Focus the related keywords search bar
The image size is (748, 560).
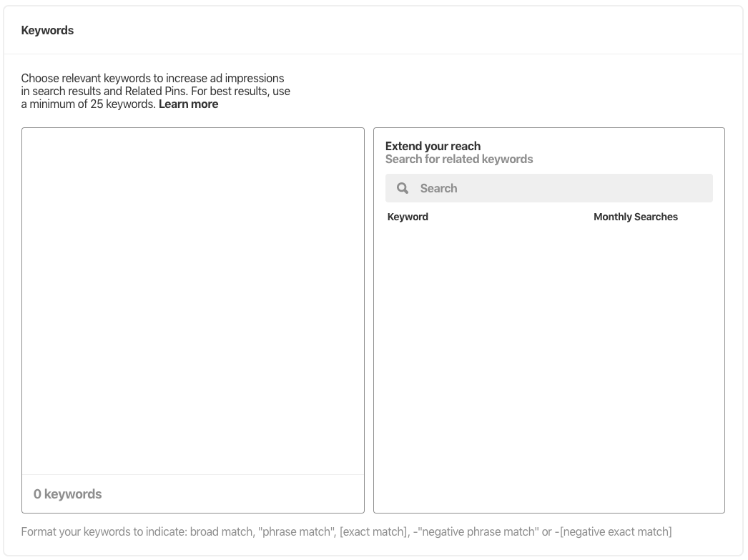(548, 187)
